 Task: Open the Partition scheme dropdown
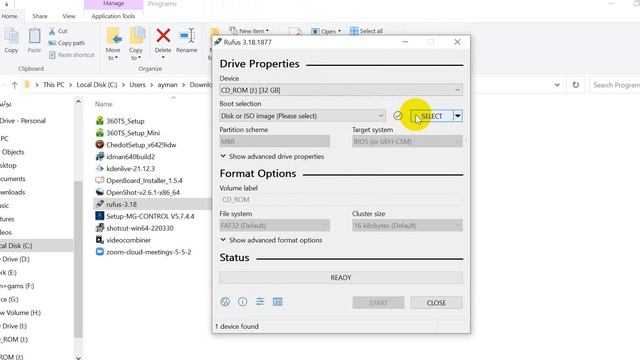pyautogui.click(x=275, y=142)
